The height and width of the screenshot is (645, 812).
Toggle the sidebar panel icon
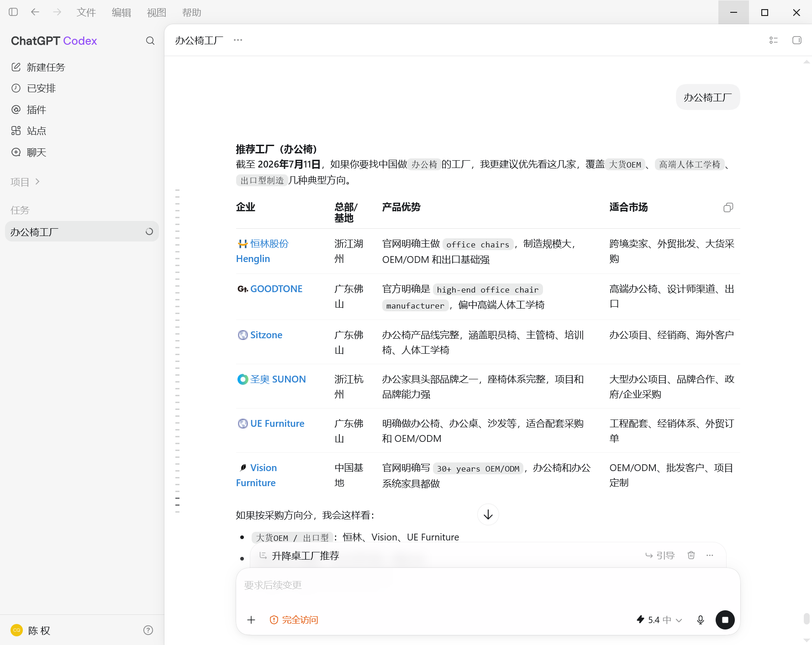(13, 12)
